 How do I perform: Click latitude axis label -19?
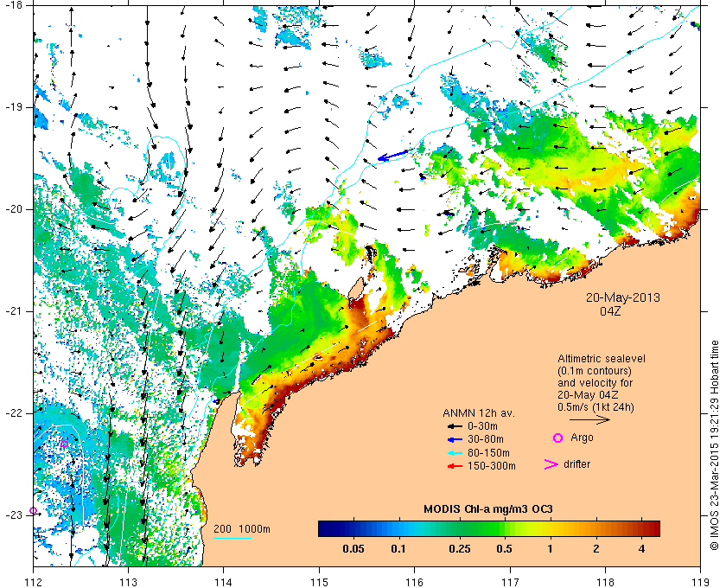(13, 107)
